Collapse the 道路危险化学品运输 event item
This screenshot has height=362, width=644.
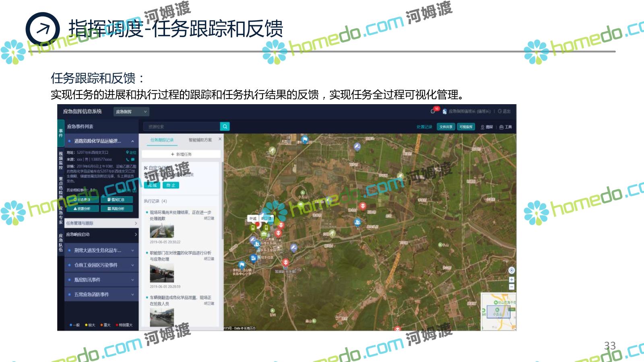(132, 141)
